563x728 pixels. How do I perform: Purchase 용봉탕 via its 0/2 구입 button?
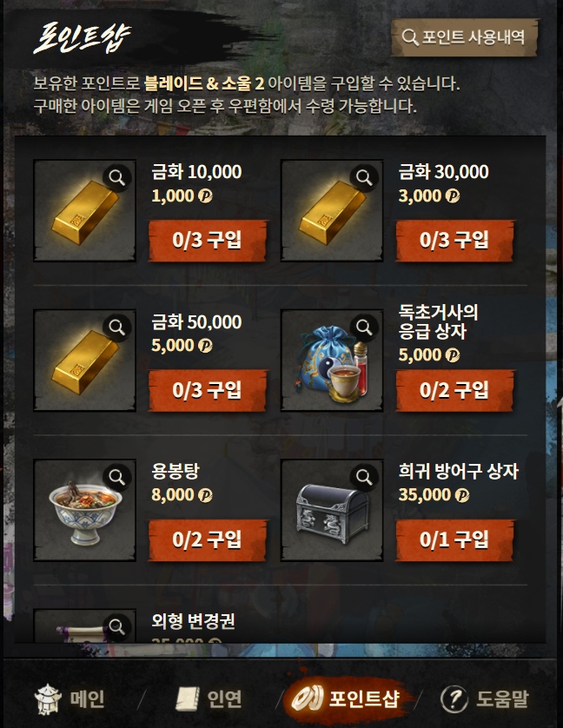pos(208,540)
